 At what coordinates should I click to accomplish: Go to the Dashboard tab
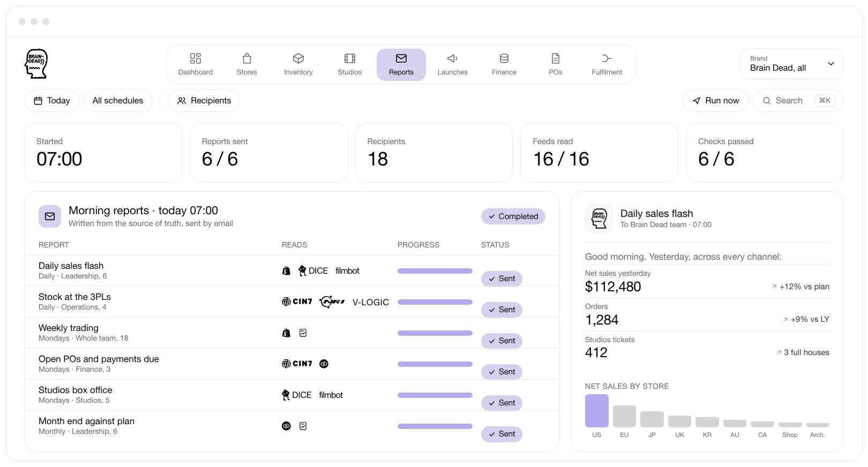[196, 65]
